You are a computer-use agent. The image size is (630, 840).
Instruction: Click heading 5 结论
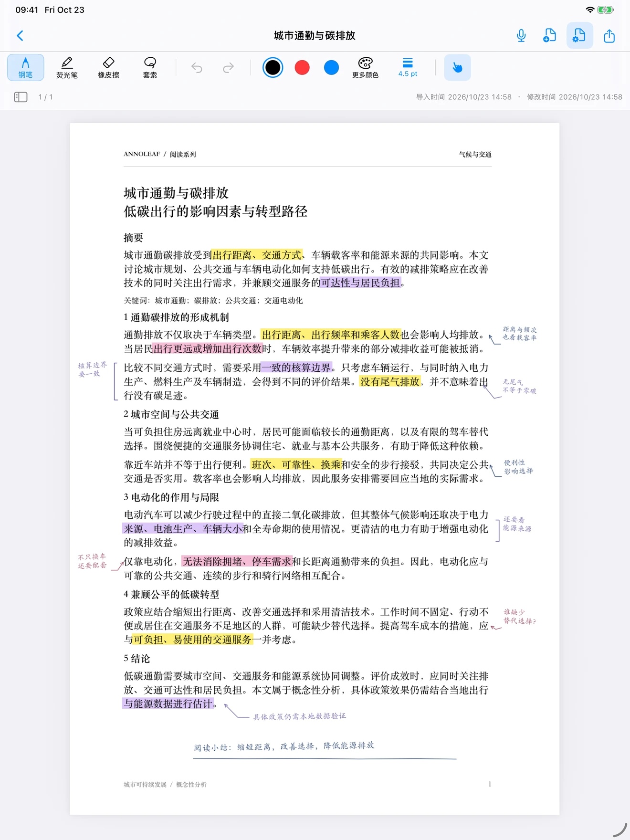(136, 659)
